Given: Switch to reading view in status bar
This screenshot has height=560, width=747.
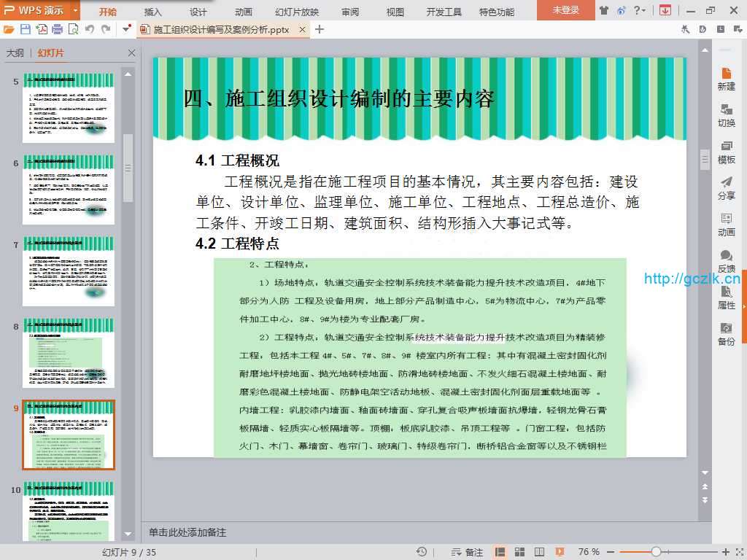Looking at the screenshot, I should (541, 552).
